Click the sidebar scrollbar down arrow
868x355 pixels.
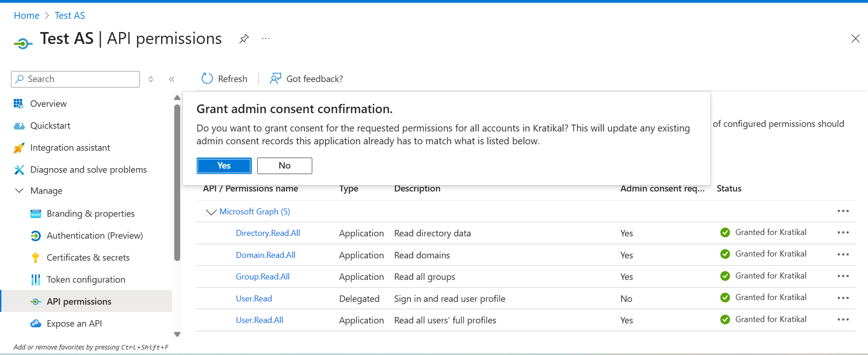pos(177,334)
